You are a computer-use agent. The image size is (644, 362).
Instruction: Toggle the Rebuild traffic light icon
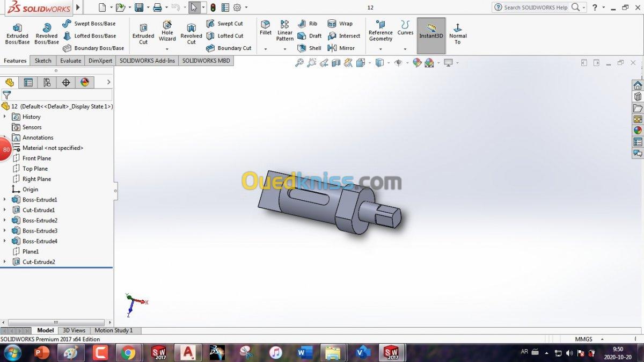point(213,8)
